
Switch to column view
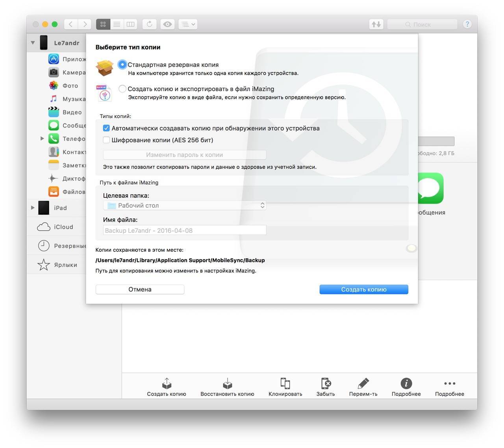130,24
